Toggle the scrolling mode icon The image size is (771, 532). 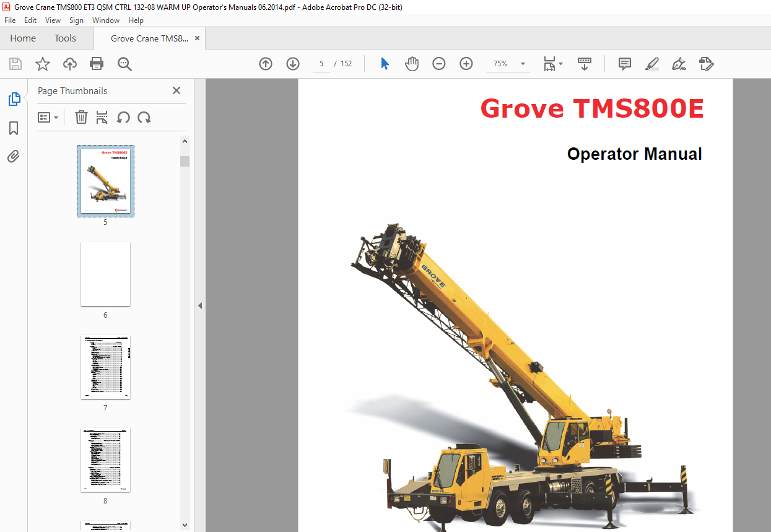[585, 64]
